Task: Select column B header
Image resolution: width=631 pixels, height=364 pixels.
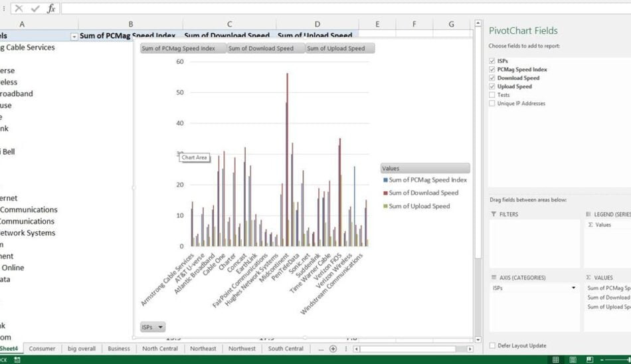Action: point(130,24)
